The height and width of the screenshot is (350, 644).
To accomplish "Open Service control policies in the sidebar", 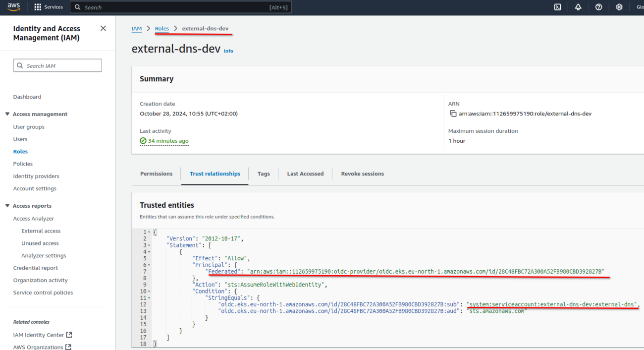I will click(x=43, y=292).
